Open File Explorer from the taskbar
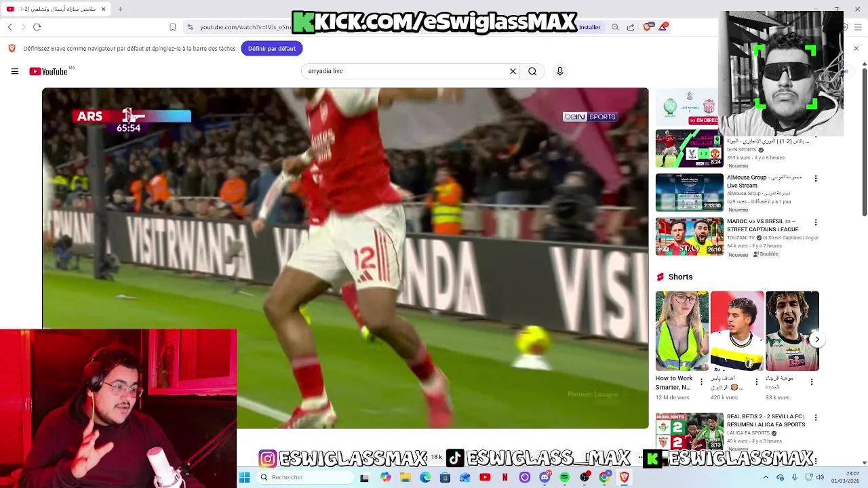 [406, 477]
